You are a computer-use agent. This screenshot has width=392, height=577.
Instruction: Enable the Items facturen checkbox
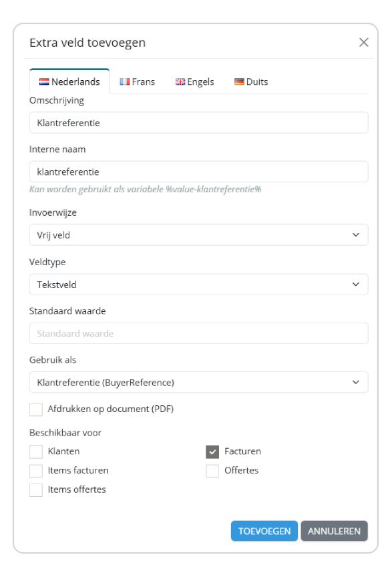[x=36, y=471]
